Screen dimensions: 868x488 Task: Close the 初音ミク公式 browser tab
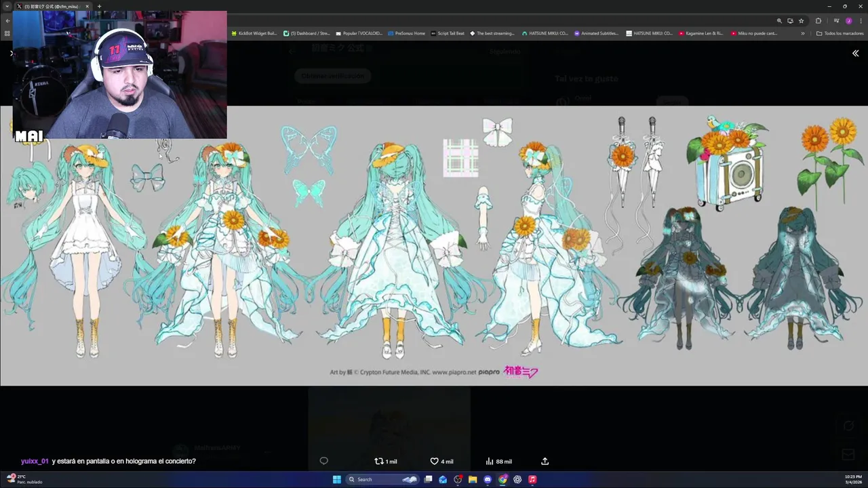(x=87, y=6)
